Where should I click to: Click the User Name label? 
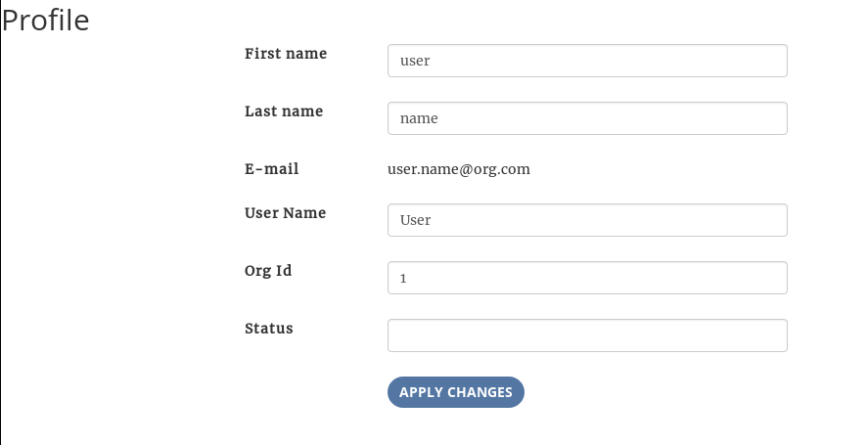285,213
